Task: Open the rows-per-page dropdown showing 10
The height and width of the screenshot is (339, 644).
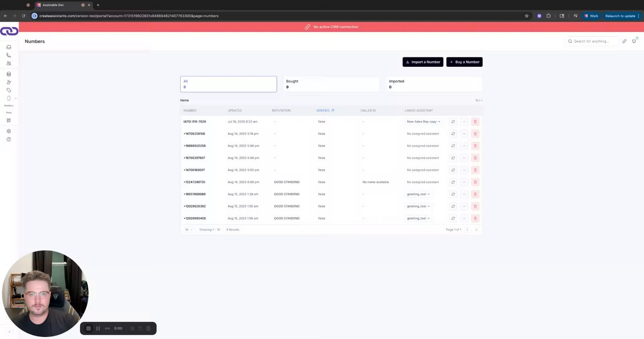Action: (188, 230)
